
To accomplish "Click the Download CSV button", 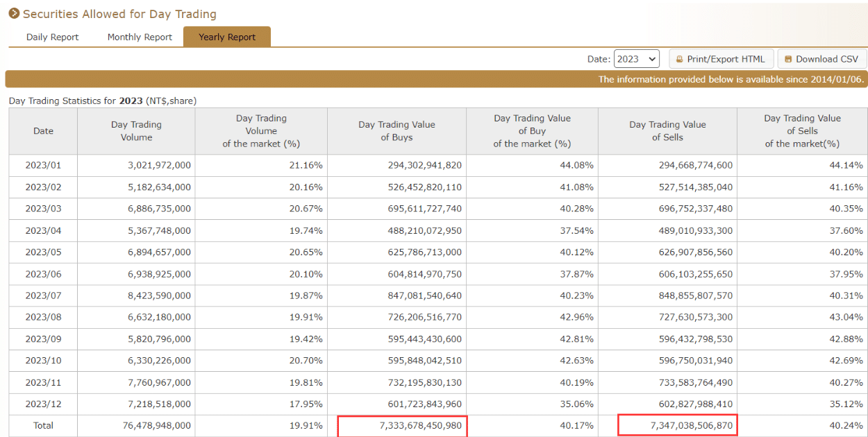I will tap(822, 58).
